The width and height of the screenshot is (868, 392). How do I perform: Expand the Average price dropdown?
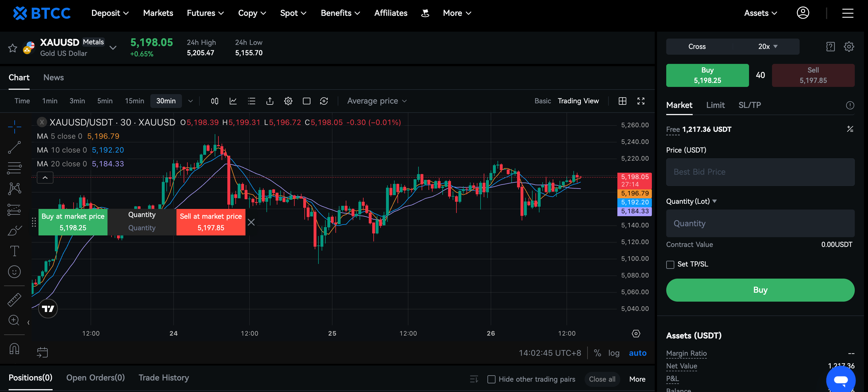click(x=377, y=101)
